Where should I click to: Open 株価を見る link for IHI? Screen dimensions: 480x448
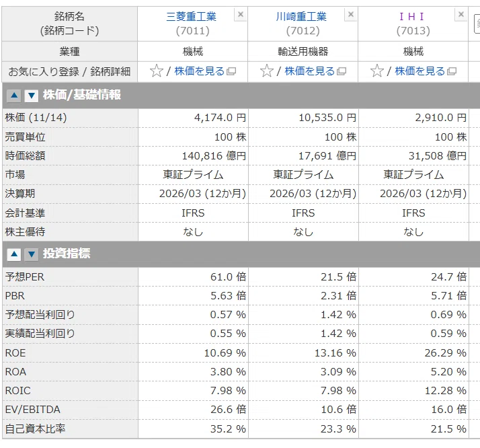pos(419,71)
